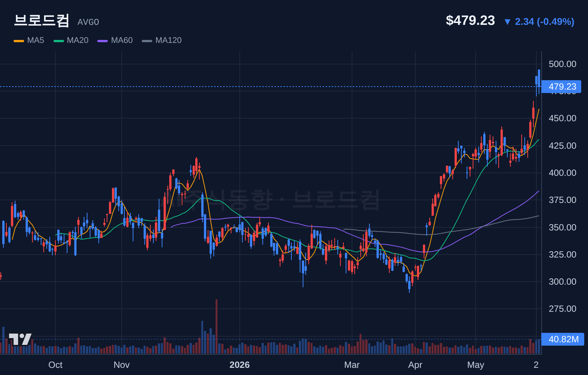Click the 425.00 price axis label
The height and width of the screenshot is (375, 588).
click(562, 146)
